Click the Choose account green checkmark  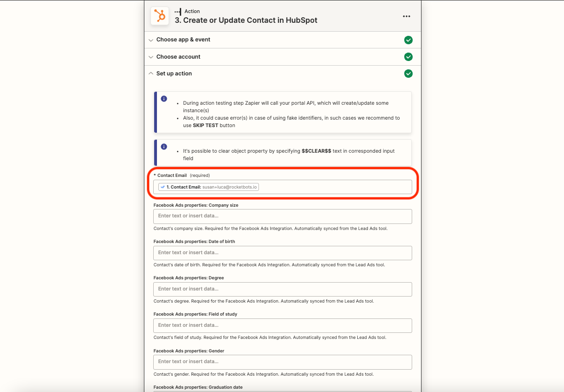tap(408, 57)
